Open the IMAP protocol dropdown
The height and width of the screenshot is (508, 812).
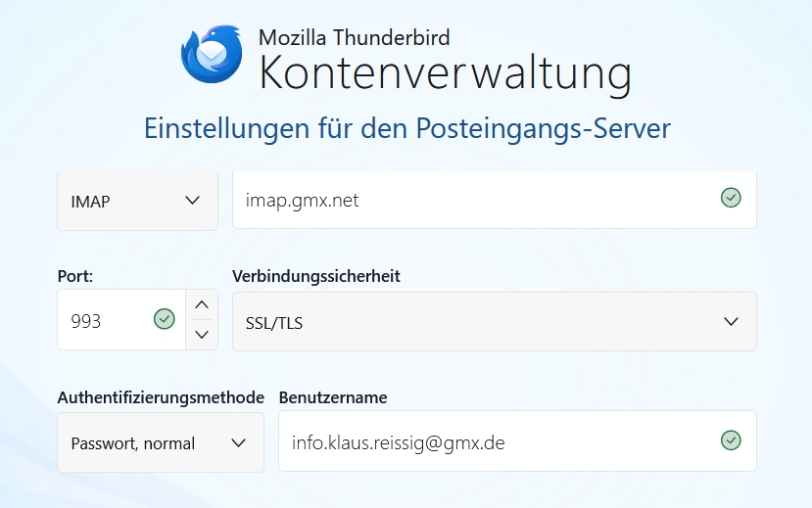pos(137,201)
